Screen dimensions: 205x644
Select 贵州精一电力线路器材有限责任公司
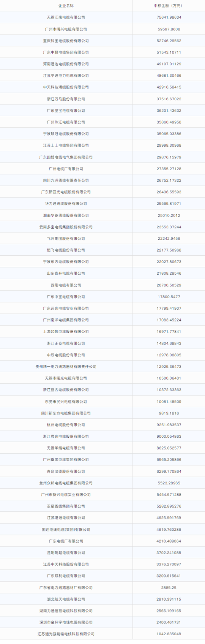coord(66,366)
